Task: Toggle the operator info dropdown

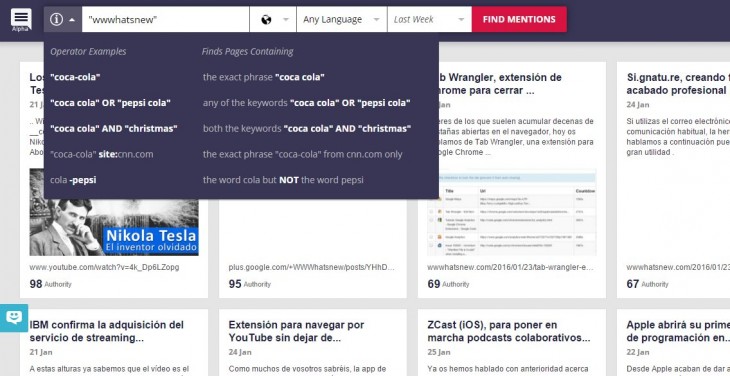Action: click(63, 20)
